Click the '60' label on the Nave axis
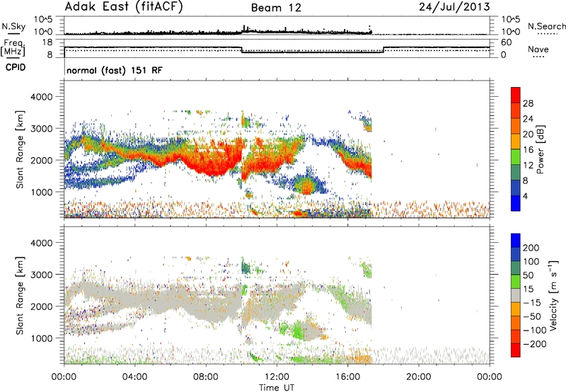This screenshot has width=566, height=392. point(507,42)
